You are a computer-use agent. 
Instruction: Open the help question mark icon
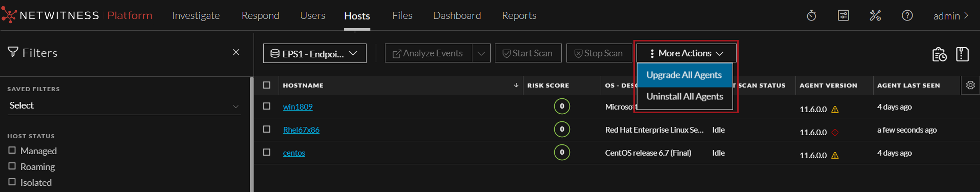[x=907, y=16]
